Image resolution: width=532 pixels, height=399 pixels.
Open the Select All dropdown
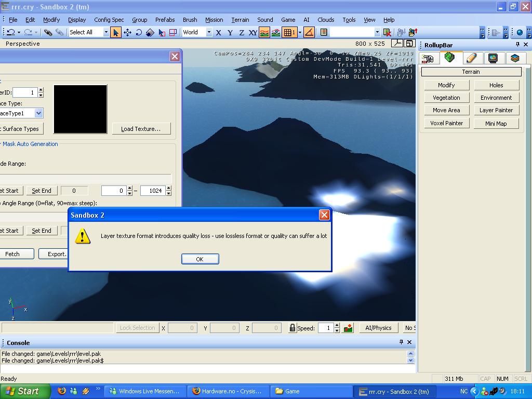click(x=106, y=32)
